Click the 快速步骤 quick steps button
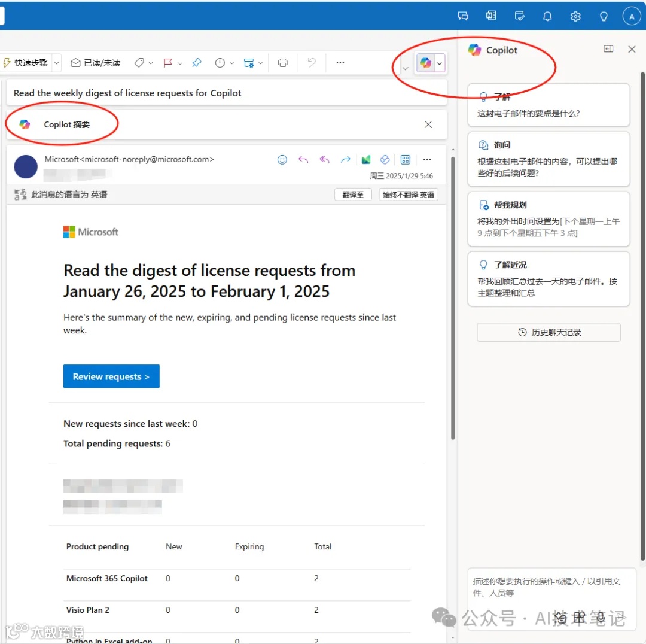The height and width of the screenshot is (644, 646). [26, 63]
